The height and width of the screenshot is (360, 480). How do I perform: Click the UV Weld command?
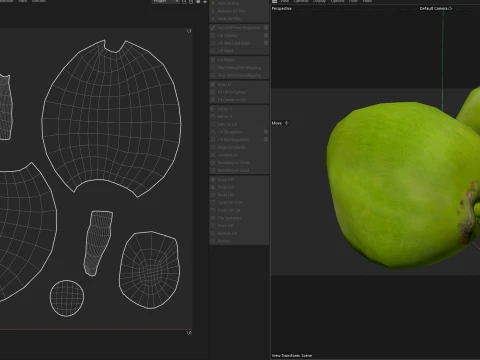point(239,51)
